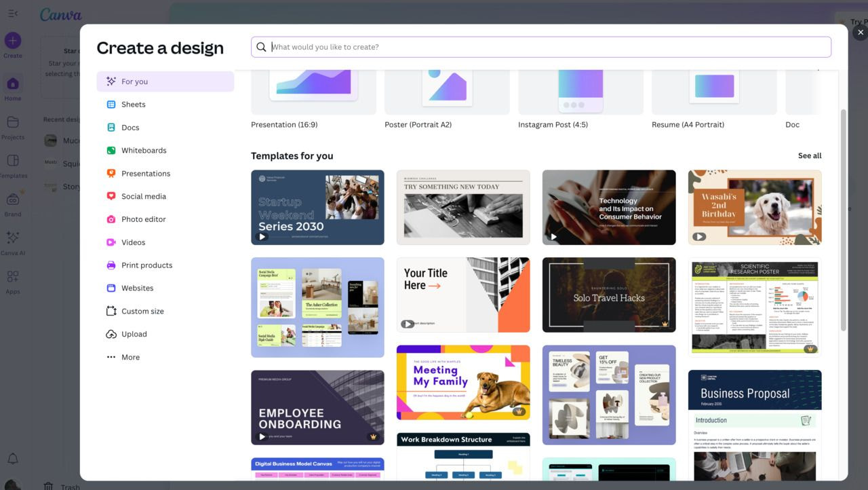The image size is (868, 490).
Task: Open the Sheets category icon
Action: click(111, 105)
